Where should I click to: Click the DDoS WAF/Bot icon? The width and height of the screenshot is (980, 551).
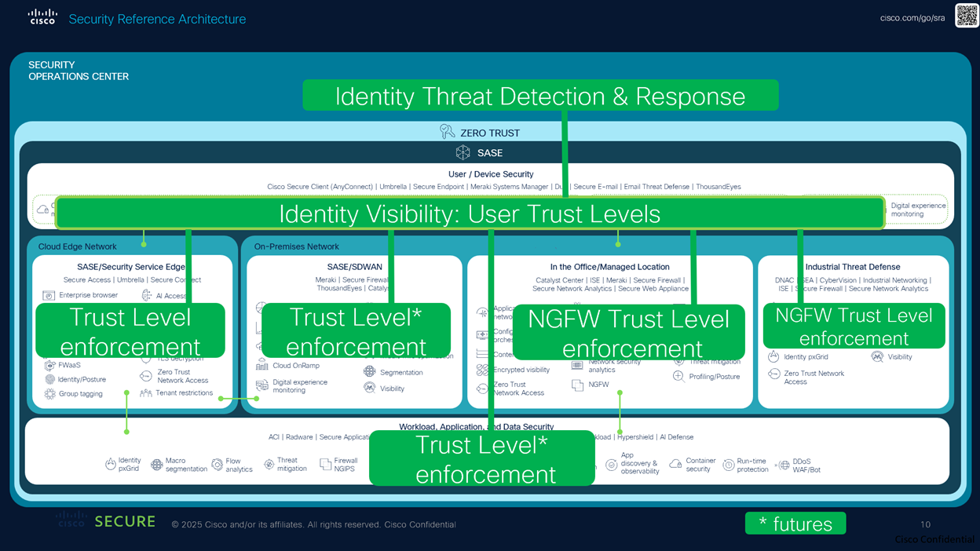(784, 465)
